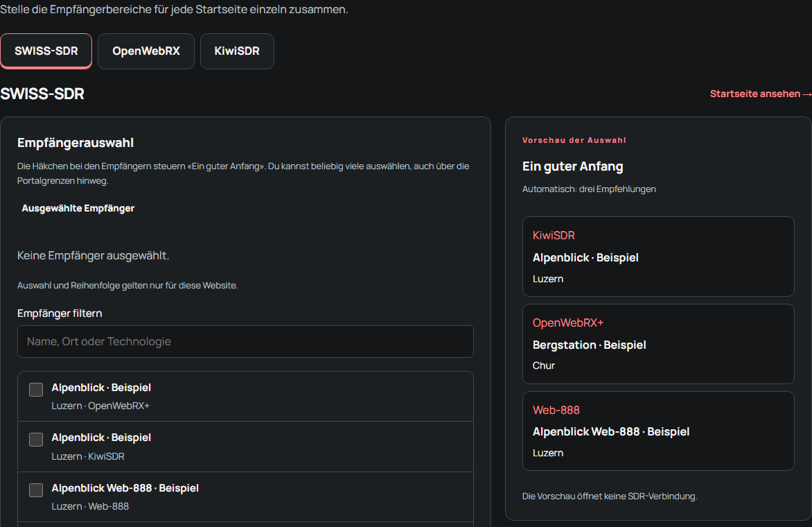Click the Ein guter Anfang heading

[x=572, y=166]
